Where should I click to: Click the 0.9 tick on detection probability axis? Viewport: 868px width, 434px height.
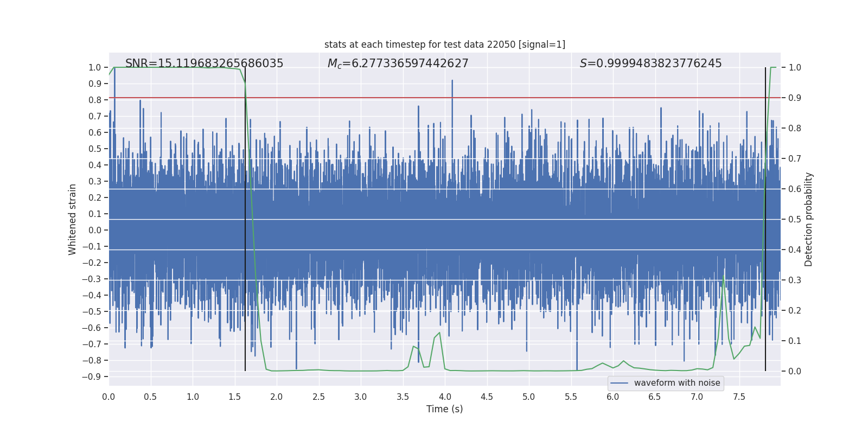click(x=795, y=98)
